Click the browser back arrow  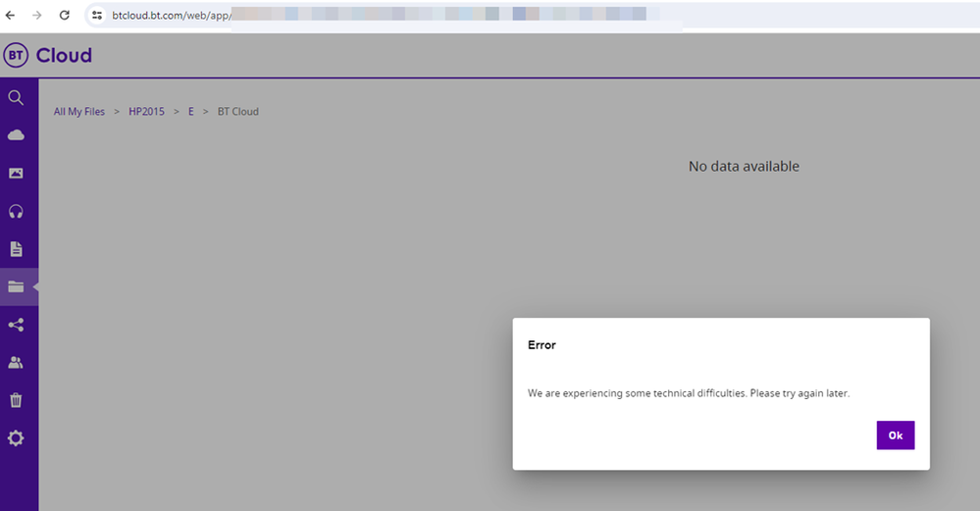coord(11,16)
